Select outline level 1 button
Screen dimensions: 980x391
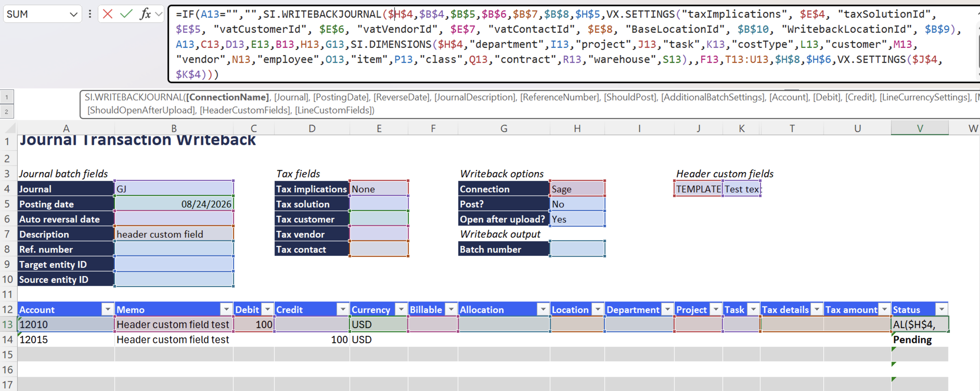7,97
